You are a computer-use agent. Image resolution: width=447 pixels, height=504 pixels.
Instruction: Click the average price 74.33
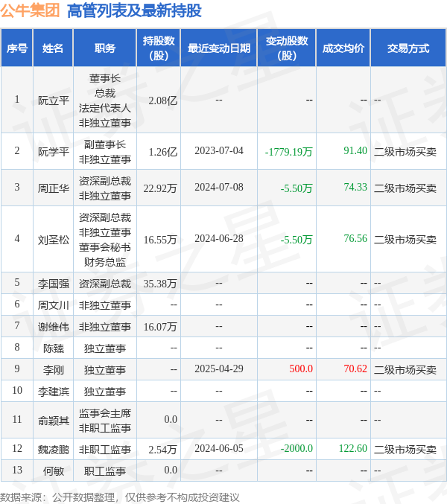click(355, 187)
